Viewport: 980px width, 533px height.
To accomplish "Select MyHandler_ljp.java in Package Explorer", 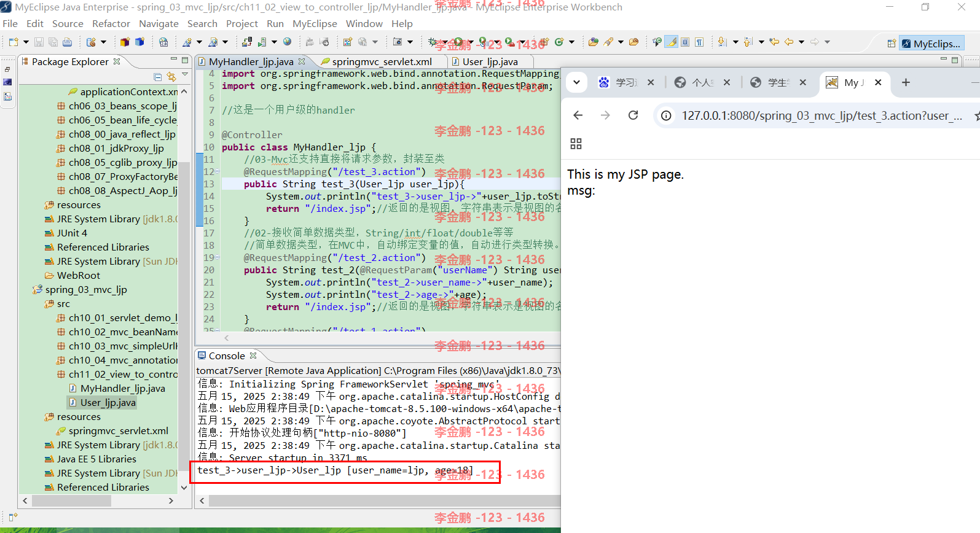I will click(122, 388).
